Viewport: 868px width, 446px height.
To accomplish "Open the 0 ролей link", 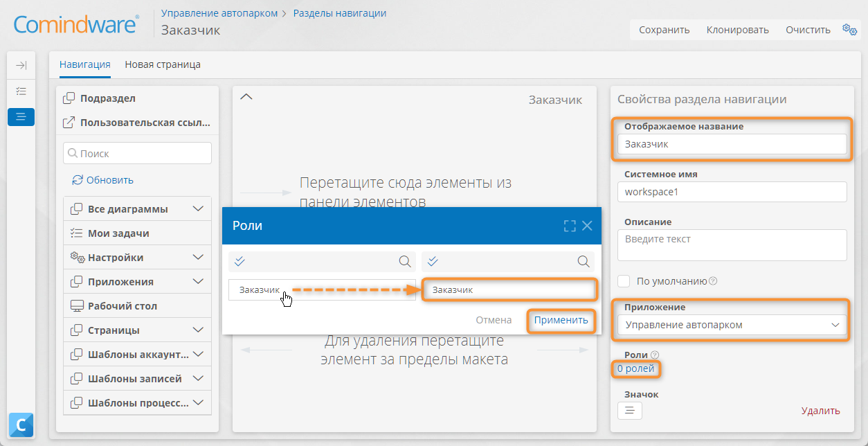I will click(636, 368).
